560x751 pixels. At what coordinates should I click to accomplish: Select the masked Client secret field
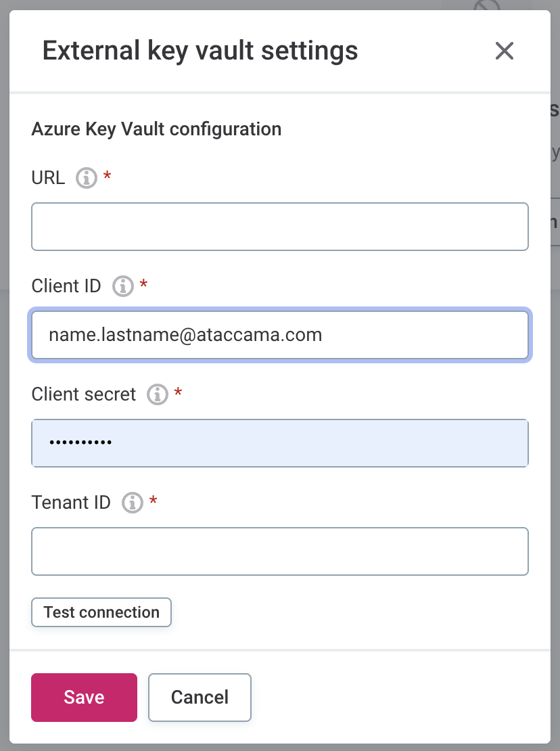[279, 443]
